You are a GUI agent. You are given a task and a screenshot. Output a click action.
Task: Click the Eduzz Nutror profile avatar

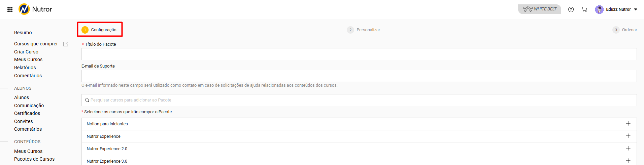click(x=599, y=9)
